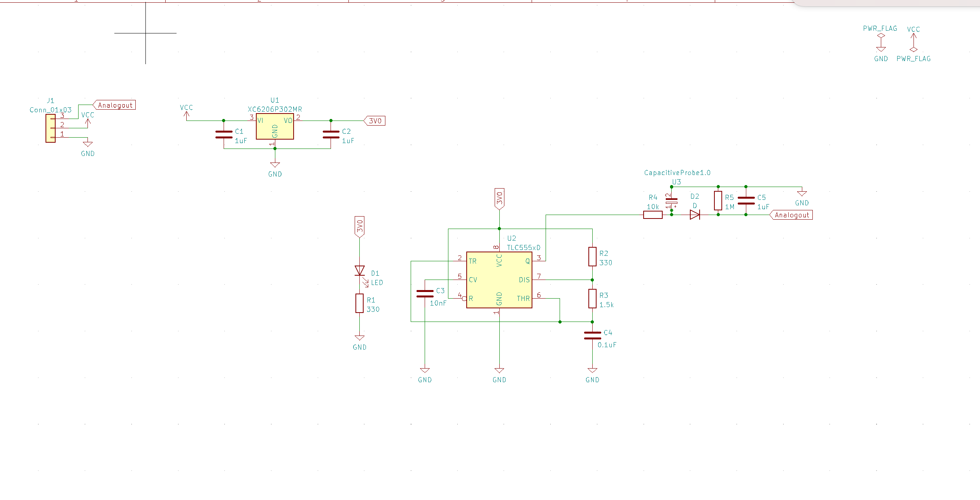Select the GND symbol right of C5
This screenshot has width=980, height=500.
pos(802,193)
